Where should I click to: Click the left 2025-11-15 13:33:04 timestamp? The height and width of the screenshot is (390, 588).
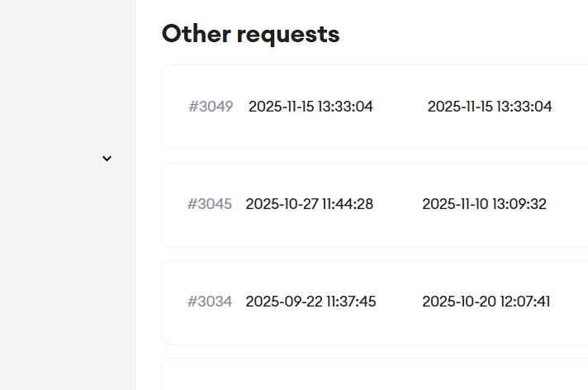pos(311,107)
